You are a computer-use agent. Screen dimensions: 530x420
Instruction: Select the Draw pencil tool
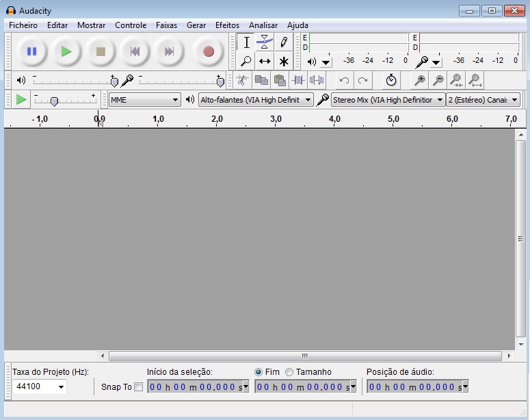[283, 42]
